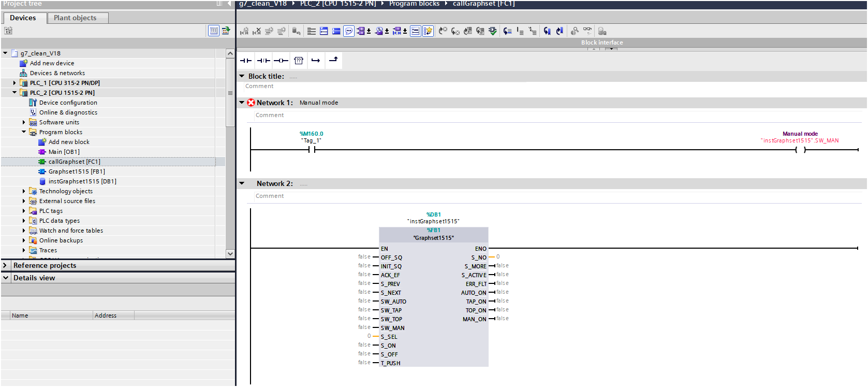868x387 pixels.
Task: Click the Tag_1 contact in Network 1
Action: click(312, 150)
